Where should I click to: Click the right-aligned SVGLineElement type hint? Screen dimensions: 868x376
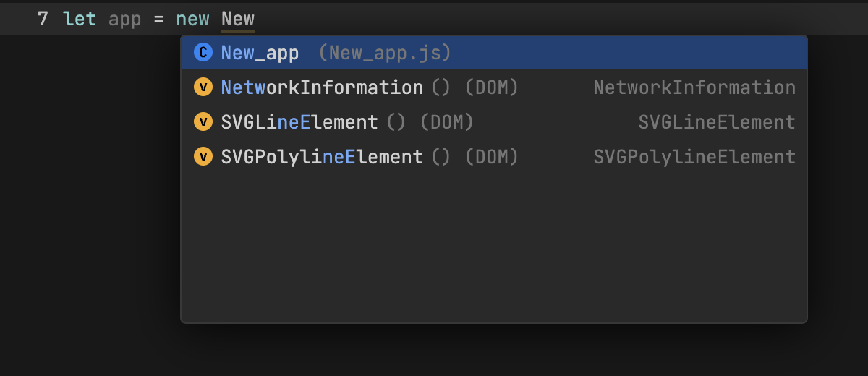[717, 122]
